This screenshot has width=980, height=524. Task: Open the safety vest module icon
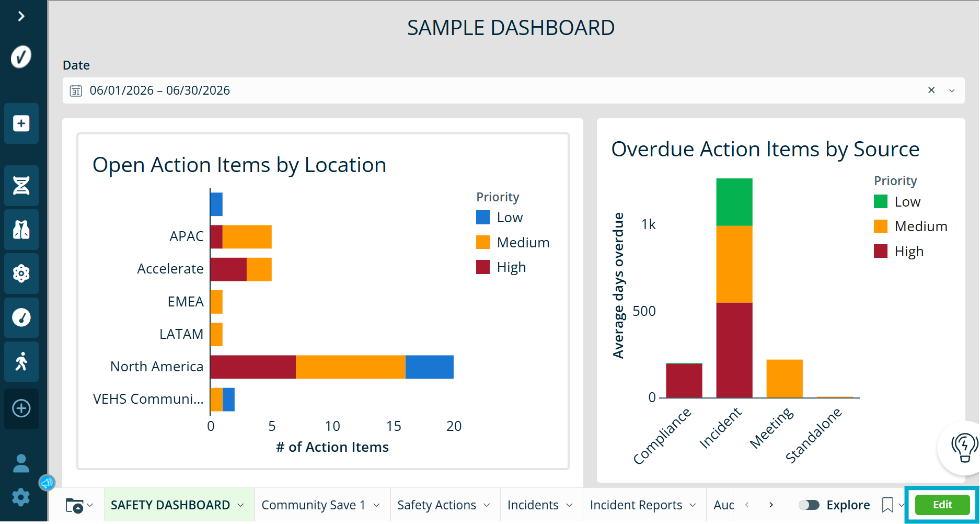coord(21,230)
